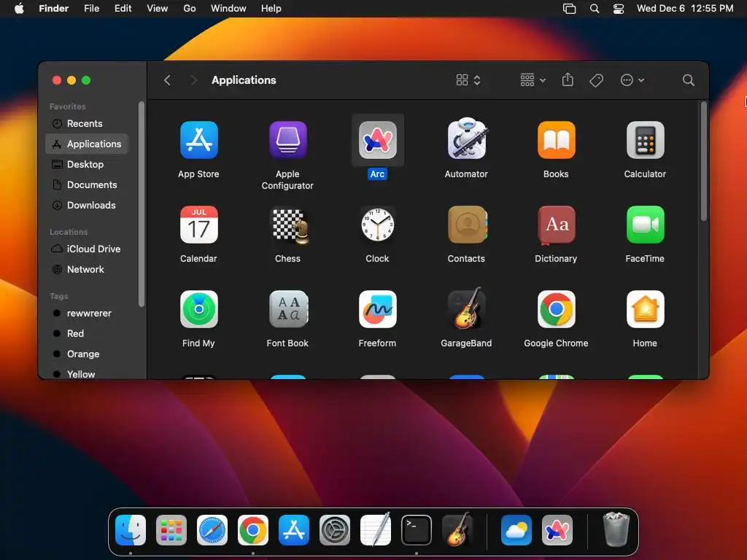The image size is (747, 560).
Task: Open the icon view switcher dropdown
Action: pyautogui.click(x=468, y=80)
